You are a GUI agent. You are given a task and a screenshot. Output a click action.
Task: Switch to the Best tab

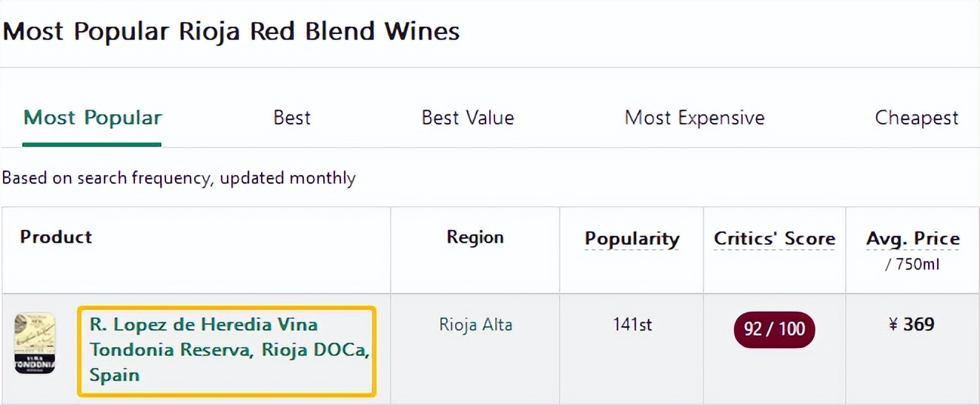coord(292,118)
